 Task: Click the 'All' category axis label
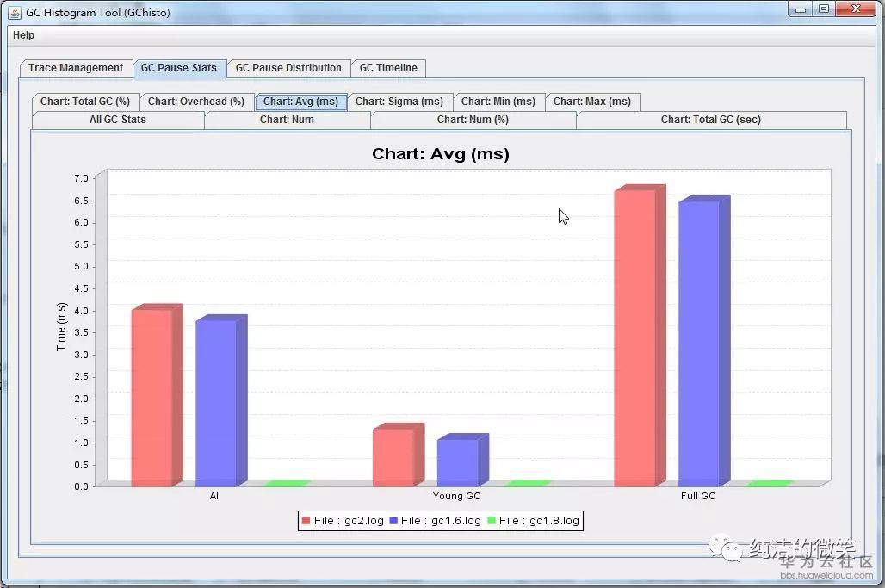(x=215, y=496)
